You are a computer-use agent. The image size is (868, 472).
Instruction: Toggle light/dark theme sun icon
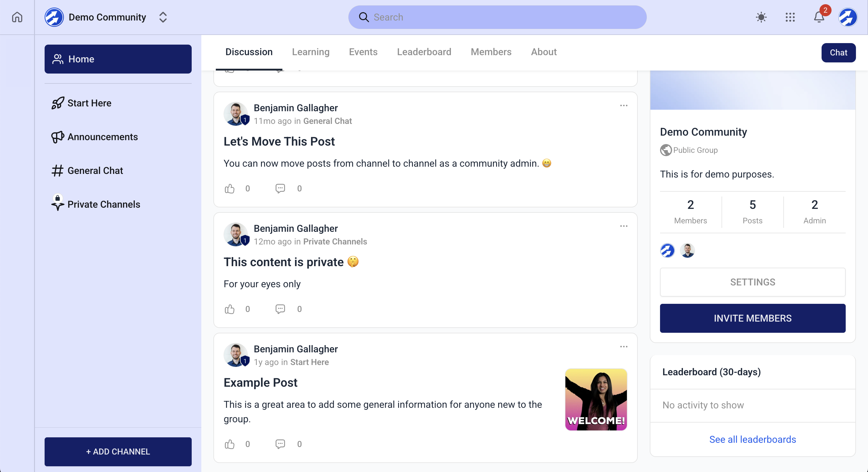(x=761, y=17)
